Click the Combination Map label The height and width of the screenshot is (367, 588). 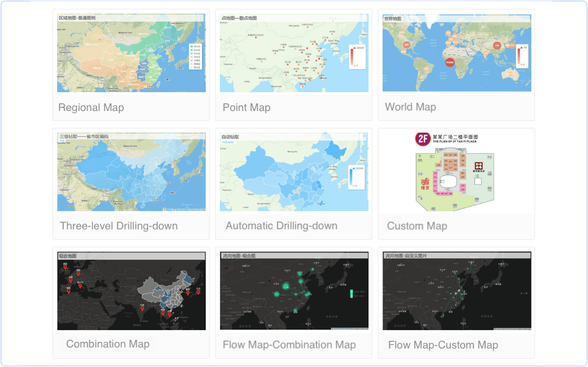[x=107, y=344]
